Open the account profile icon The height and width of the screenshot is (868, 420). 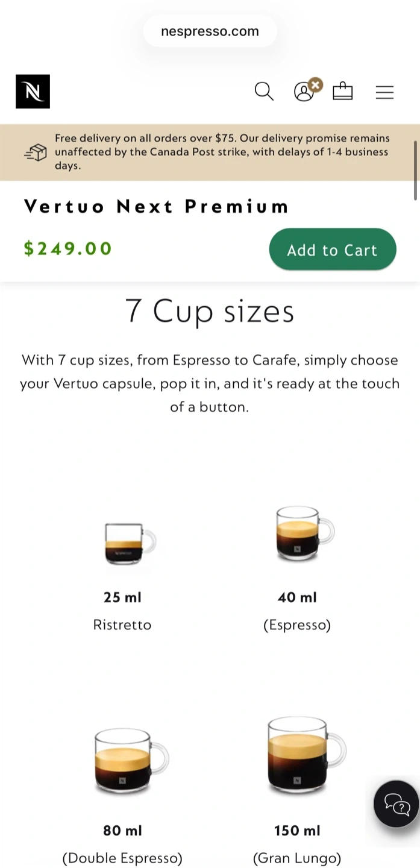304,92
